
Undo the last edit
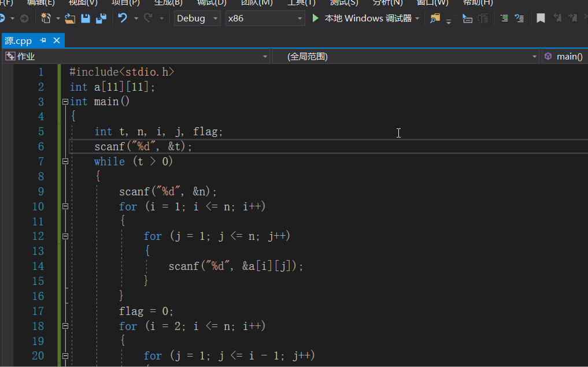(123, 18)
